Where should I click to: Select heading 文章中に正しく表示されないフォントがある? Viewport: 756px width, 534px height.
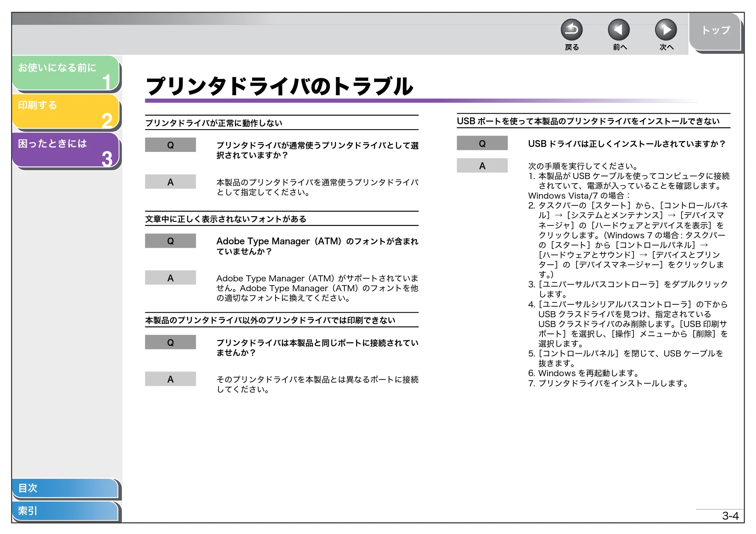click(226, 219)
